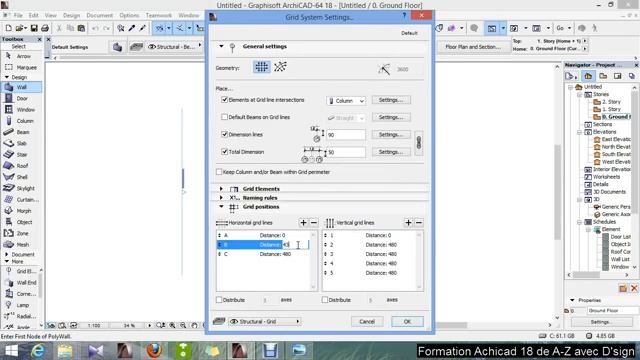Open the Design menu
Image resolution: width=640 pixels, height=360 pixels.
point(71,15)
